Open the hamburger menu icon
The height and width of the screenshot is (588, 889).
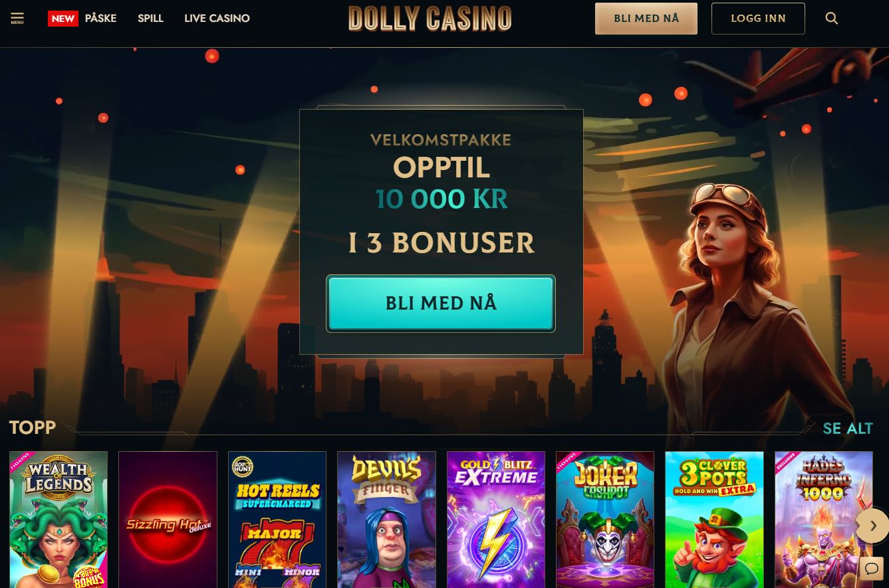[x=17, y=18]
